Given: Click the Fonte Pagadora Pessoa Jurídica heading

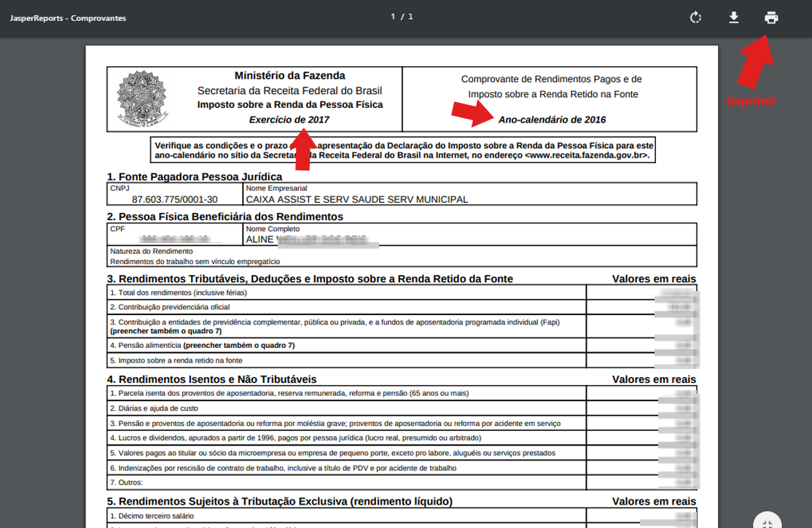Looking at the screenshot, I should [x=194, y=176].
